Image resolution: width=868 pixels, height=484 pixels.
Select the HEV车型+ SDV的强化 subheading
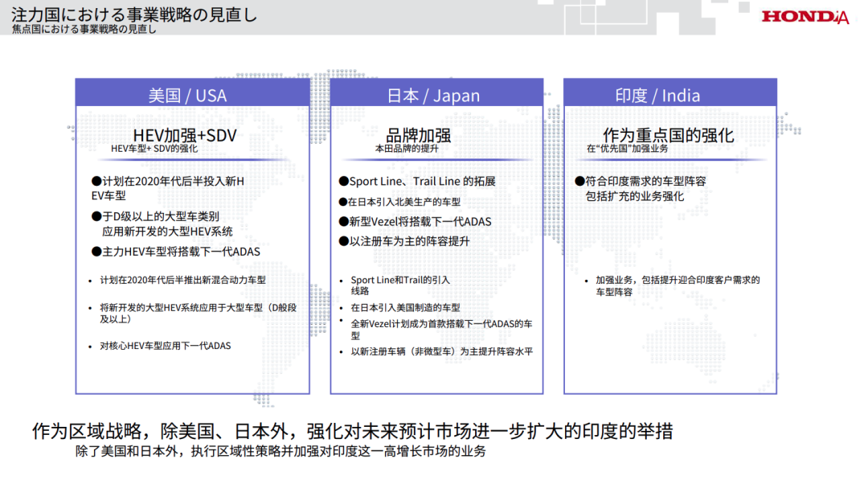click(154, 149)
